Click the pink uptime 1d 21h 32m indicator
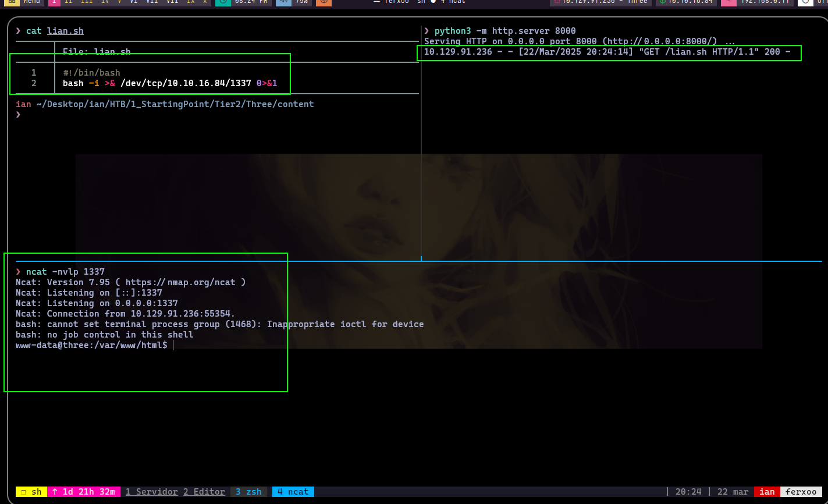Image resolution: width=828 pixels, height=504 pixels. 83,492
